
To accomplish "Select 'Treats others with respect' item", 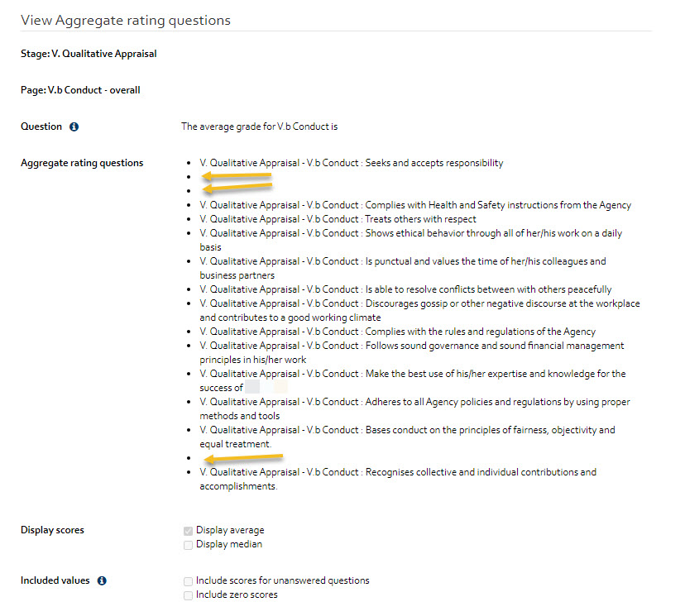I will pos(338,219).
